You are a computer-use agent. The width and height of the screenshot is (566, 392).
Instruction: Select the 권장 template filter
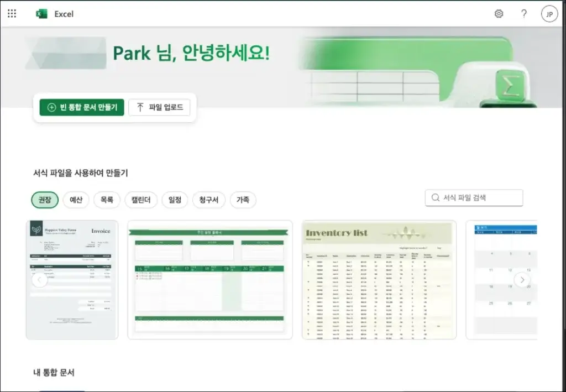click(x=45, y=200)
